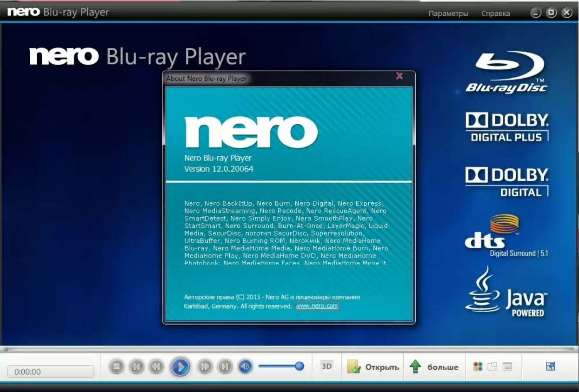Screen dimensions: 579x392
Task: Click the rewind button
Action: tap(156, 367)
